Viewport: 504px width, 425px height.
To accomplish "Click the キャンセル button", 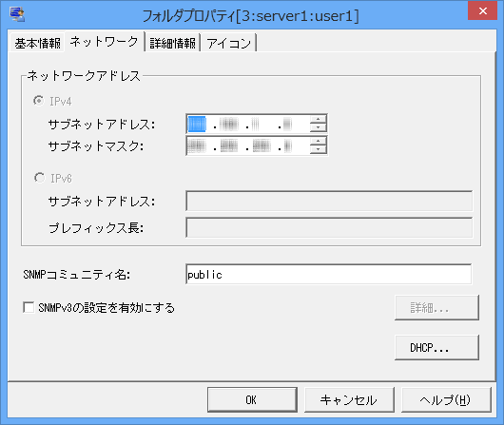I will pos(349,399).
